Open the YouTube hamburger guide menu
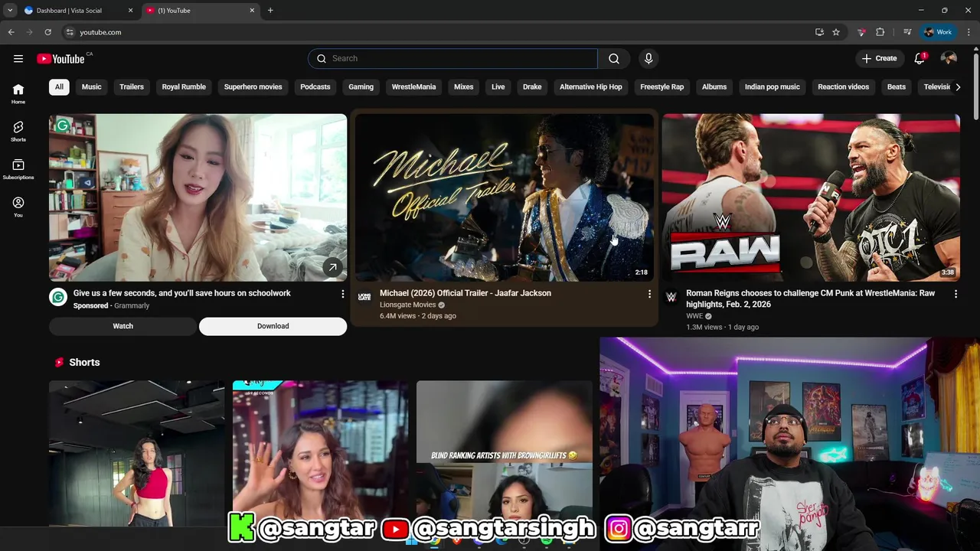This screenshot has width=980, height=551. coord(18,58)
